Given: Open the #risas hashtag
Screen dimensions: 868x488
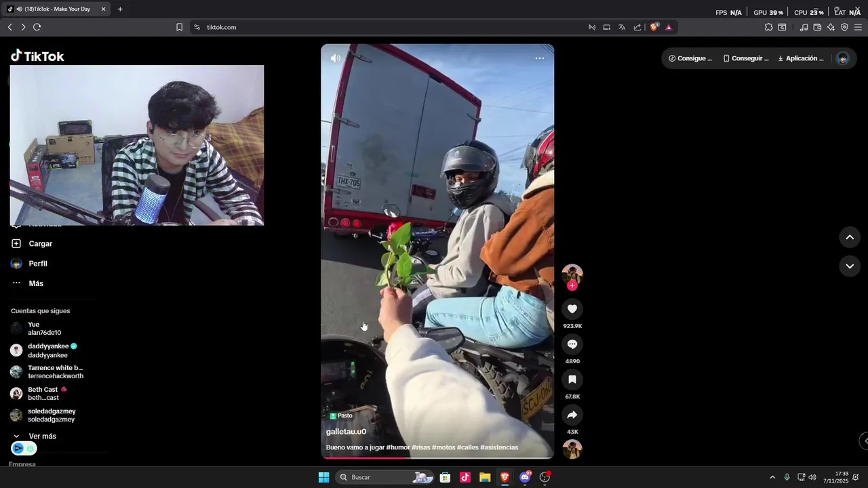Looking at the screenshot, I should [420, 447].
